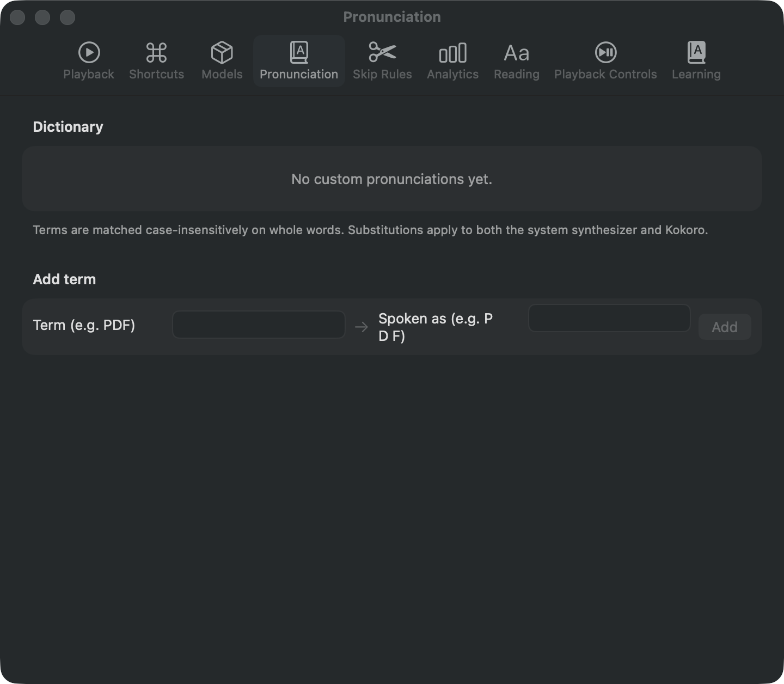Click the 'Term (e.g. PDF)' label
784x684 pixels.
pos(84,325)
